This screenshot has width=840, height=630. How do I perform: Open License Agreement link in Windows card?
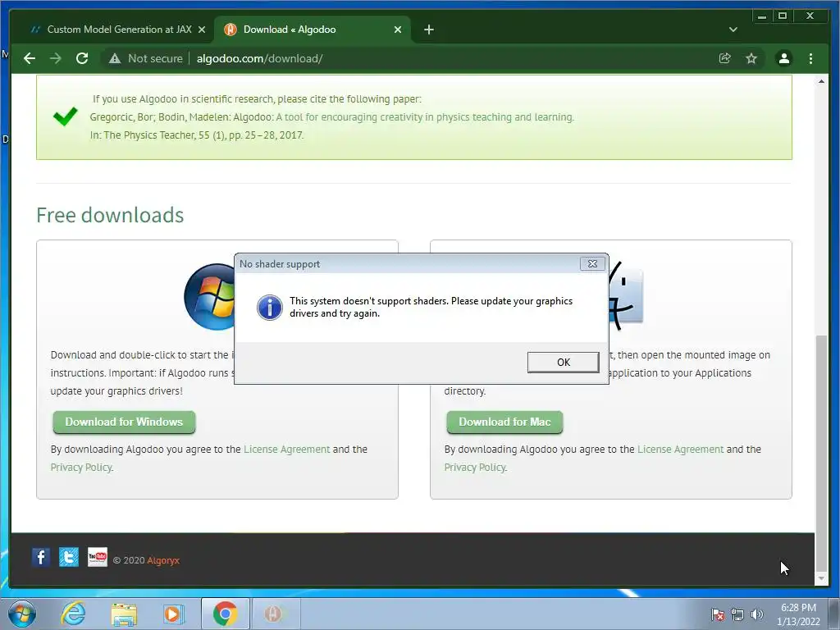pos(286,449)
